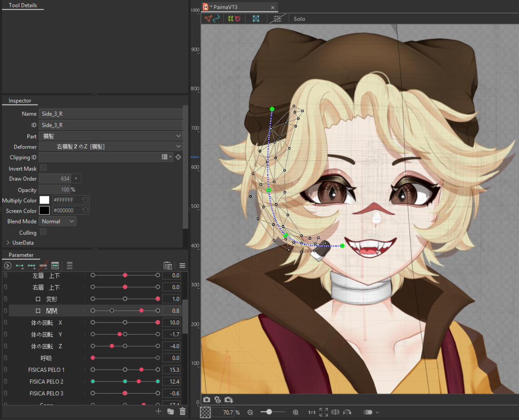Click the fit-to-screen expand icon

click(324, 412)
